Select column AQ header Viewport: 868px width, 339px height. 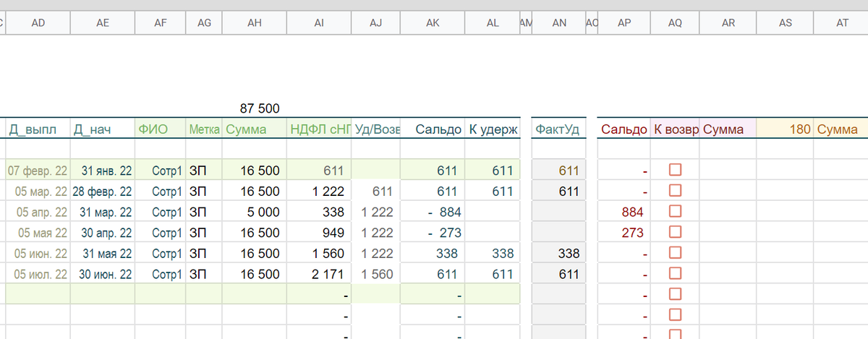point(675,23)
